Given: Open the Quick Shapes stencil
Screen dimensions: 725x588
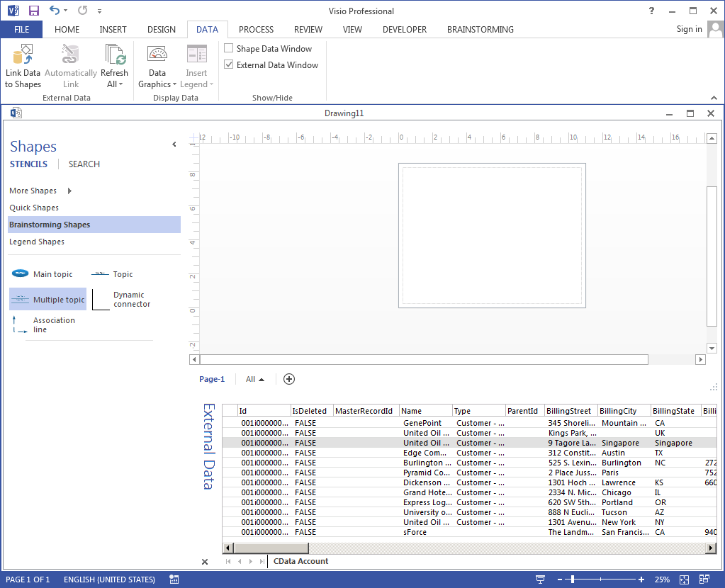Looking at the screenshot, I should click(x=34, y=208).
